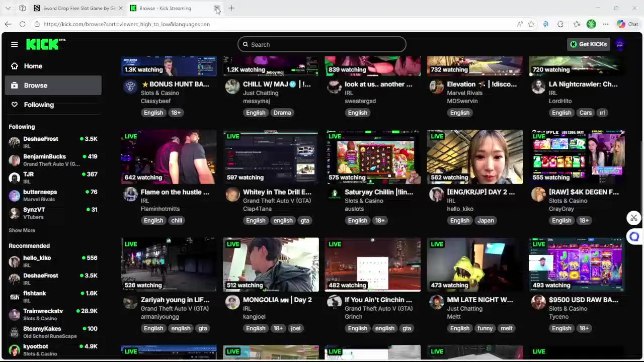Click the Search input field
The height and width of the screenshot is (362, 644).
point(321,44)
